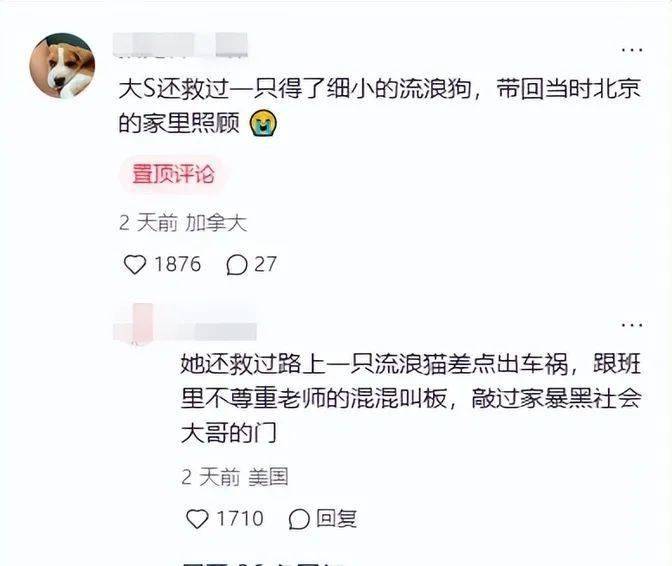Image resolution: width=672 pixels, height=566 pixels.
Task: Open the dog avatar profile picture
Action: (63, 66)
